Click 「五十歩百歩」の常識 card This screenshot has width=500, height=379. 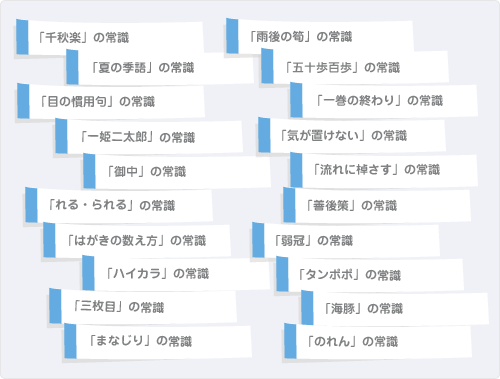[x=355, y=67]
